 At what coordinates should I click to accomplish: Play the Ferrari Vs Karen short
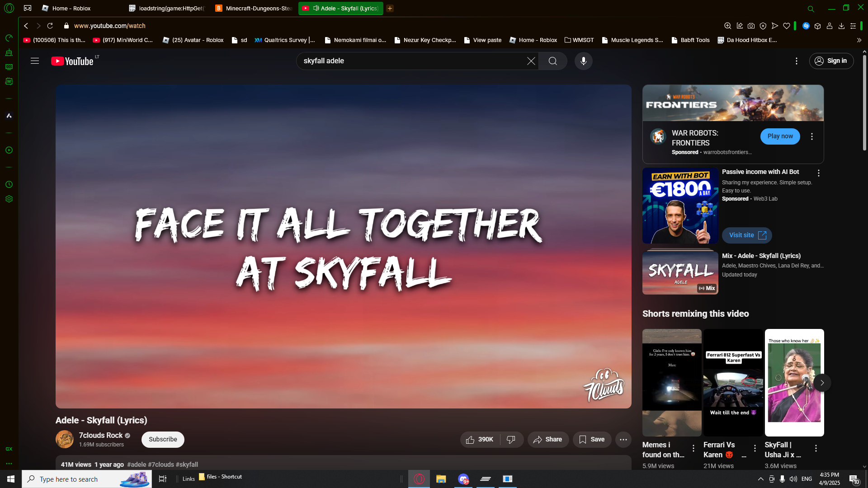click(733, 382)
